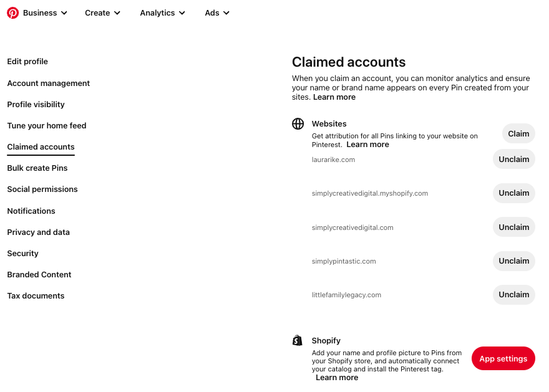Image resolution: width=549 pixels, height=392 pixels.
Task: Navigate to Bulk create Pins
Action: 37,168
